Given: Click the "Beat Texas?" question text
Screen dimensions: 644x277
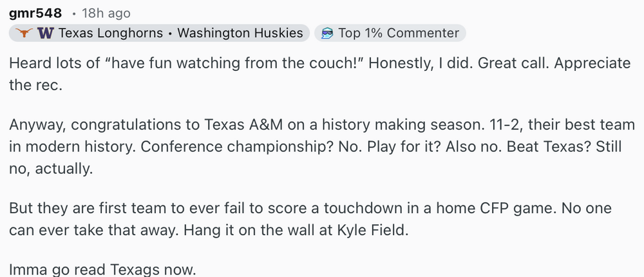Looking at the screenshot, I should [x=548, y=147].
